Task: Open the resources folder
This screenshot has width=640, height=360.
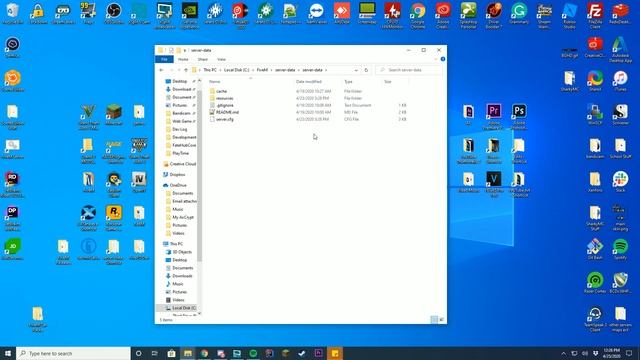Action: (224, 98)
